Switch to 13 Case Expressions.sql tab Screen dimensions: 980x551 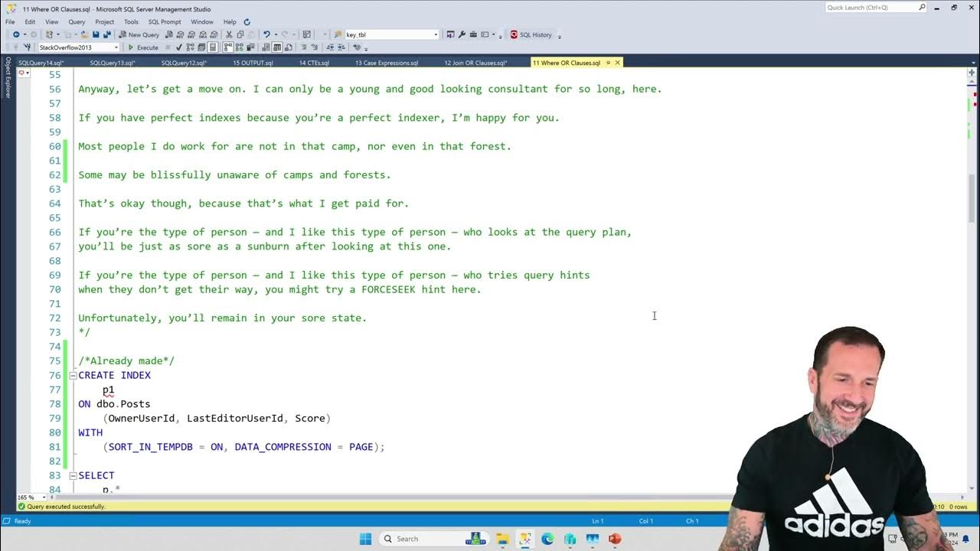click(x=387, y=63)
